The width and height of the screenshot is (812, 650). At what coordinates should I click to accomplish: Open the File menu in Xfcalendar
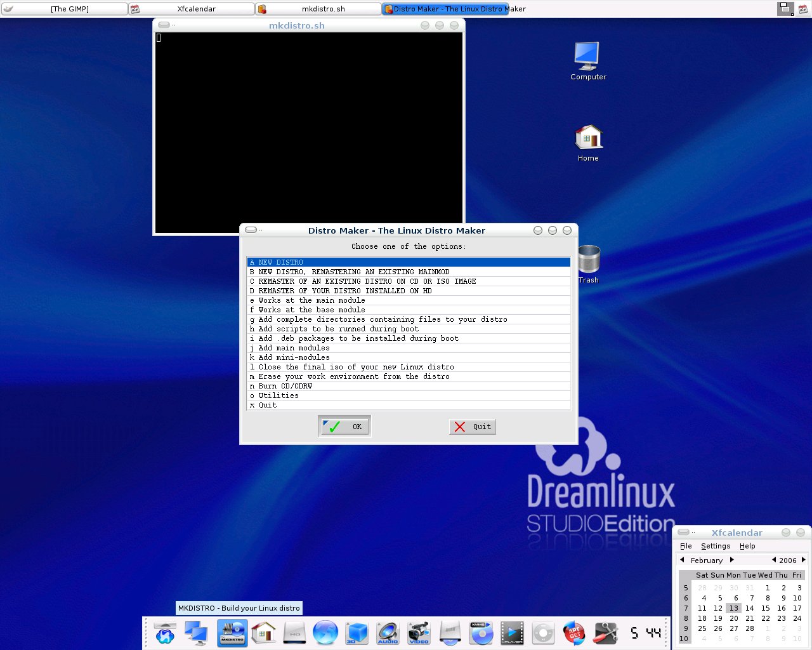[x=686, y=546]
